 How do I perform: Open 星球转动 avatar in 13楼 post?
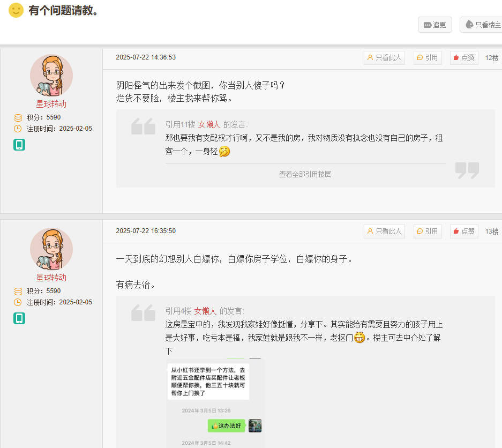click(51, 249)
